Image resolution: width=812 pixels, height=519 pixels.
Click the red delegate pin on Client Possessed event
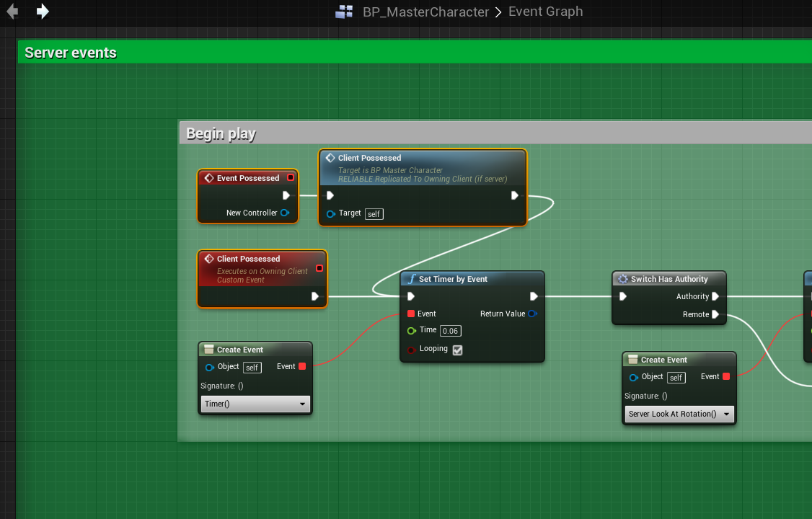point(319,268)
